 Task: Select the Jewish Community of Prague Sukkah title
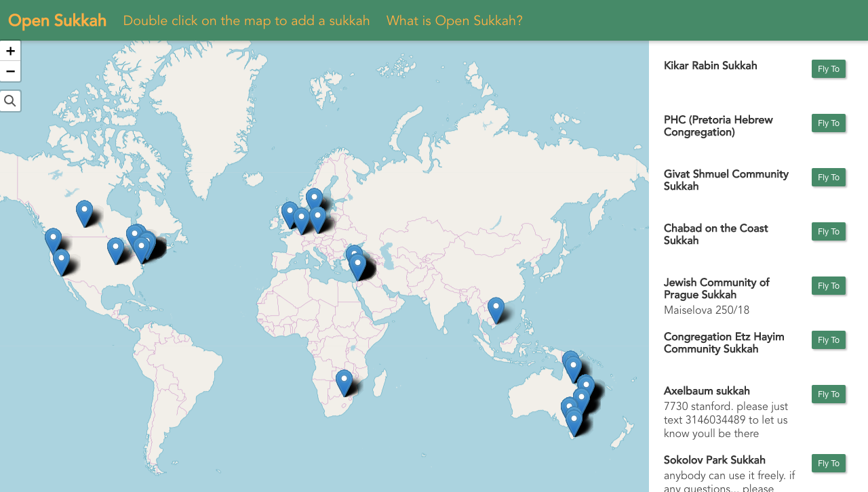pyautogui.click(x=717, y=289)
